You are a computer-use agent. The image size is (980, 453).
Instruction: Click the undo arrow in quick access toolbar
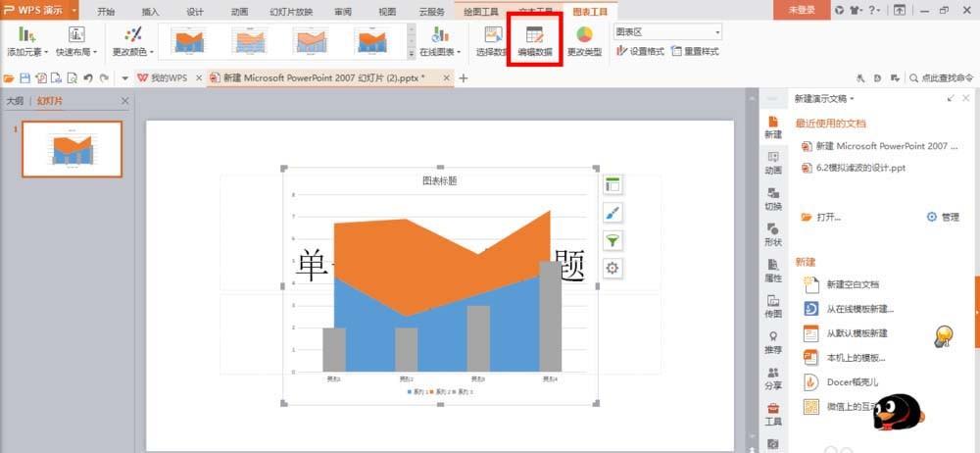pos(88,77)
